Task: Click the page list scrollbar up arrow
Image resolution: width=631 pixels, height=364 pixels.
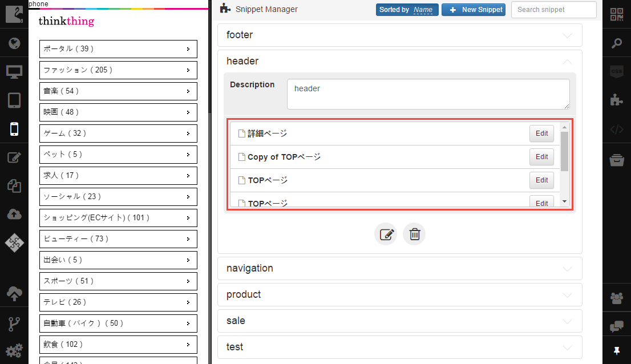Action: pyautogui.click(x=564, y=127)
